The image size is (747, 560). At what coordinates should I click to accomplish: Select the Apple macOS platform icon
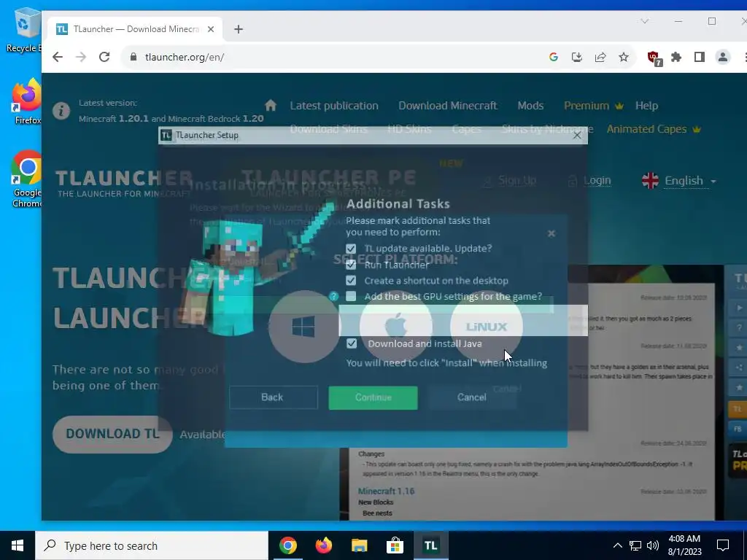[396, 327]
